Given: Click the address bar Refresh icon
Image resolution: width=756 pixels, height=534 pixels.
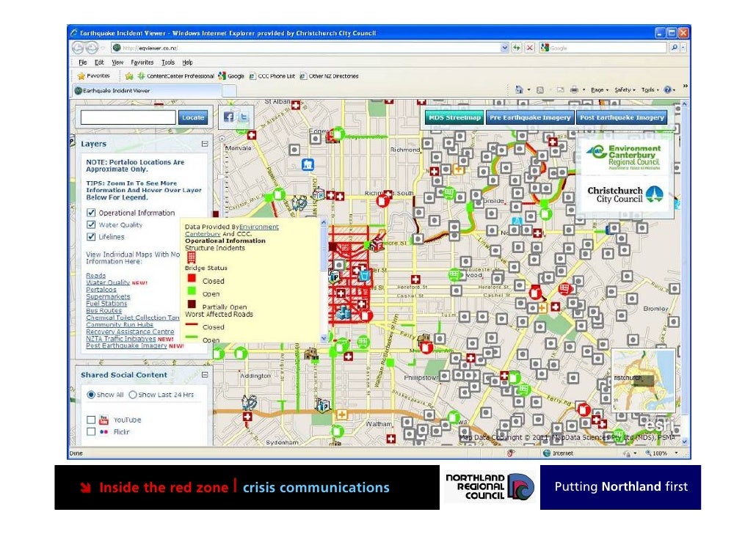Looking at the screenshot, I should tap(517, 47).
